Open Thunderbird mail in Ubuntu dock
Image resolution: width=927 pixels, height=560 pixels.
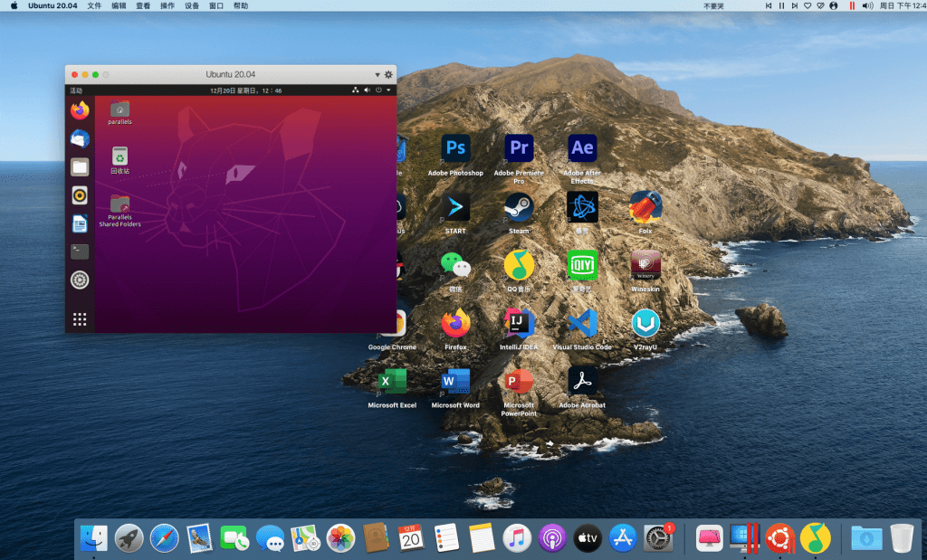pyautogui.click(x=80, y=138)
